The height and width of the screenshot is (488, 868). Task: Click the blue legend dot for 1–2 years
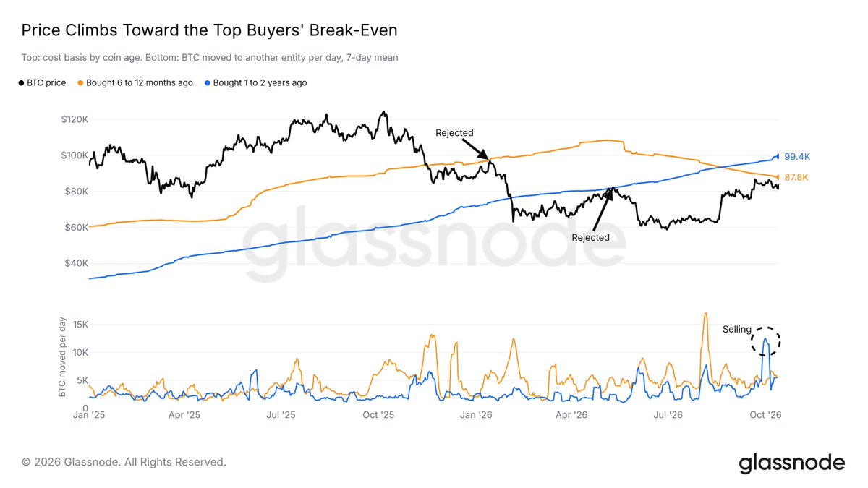pyautogui.click(x=207, y=83)
